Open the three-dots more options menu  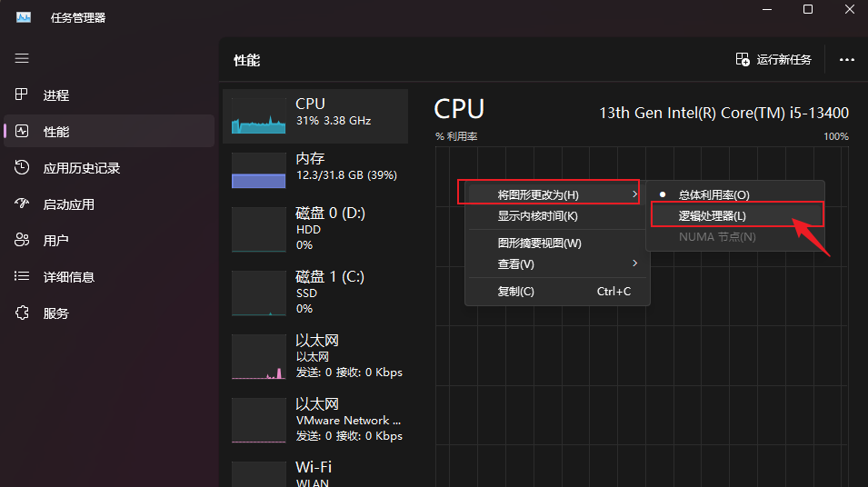coord(847,60)
